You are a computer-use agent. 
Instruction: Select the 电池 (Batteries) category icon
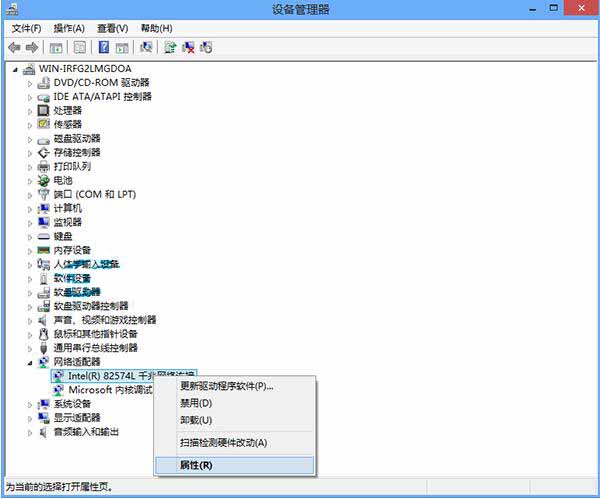(44, 180)
